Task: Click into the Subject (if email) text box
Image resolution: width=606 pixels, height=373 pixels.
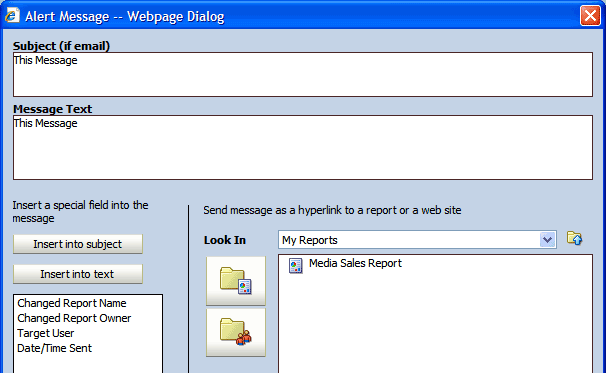Action: point(303,75)
